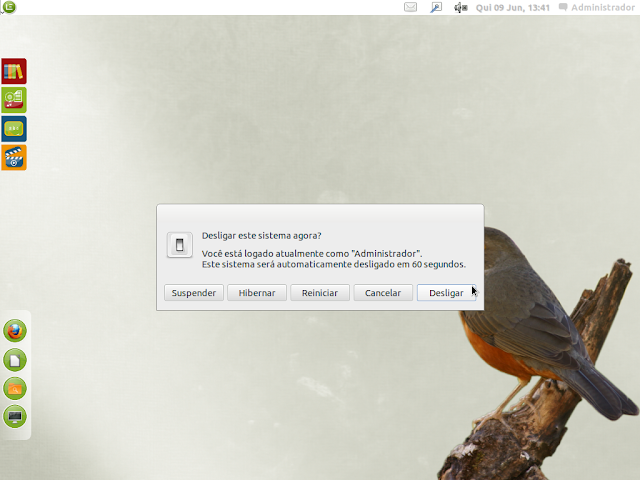The height and width of the screenshot is (480, 640).
Task: Launch the orange clapperboard video icon
Action: tap(14, 158)
